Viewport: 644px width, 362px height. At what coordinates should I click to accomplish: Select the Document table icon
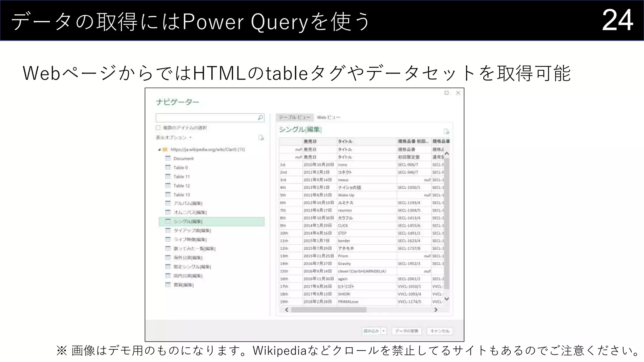168,158
